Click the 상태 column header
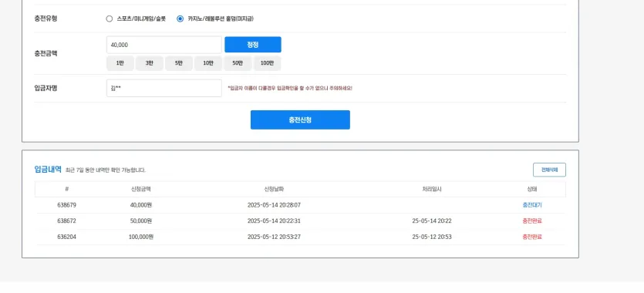 532,189
